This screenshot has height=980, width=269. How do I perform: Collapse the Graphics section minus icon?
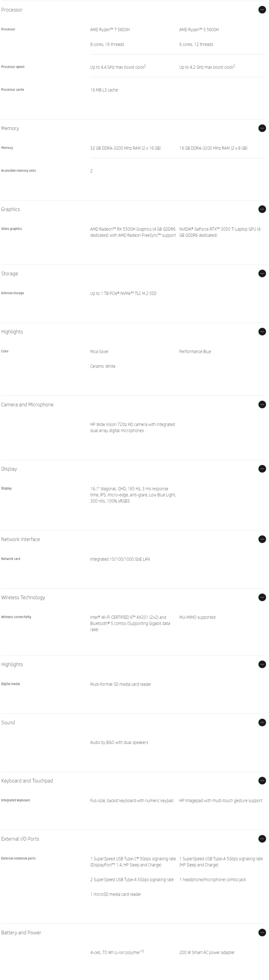pos(262,209)
